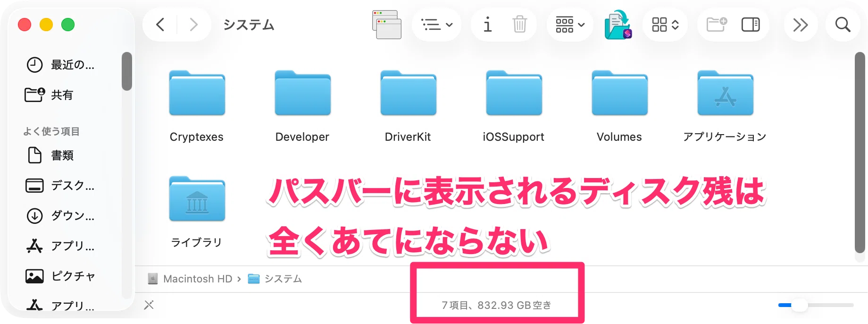Show more toolbar items with the double chevron

pos(801,25)
